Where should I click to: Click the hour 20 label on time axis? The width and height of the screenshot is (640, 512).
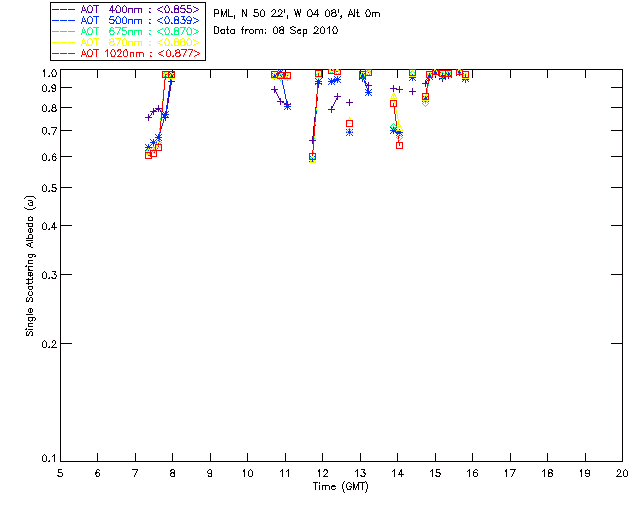[x=622, y=473]
